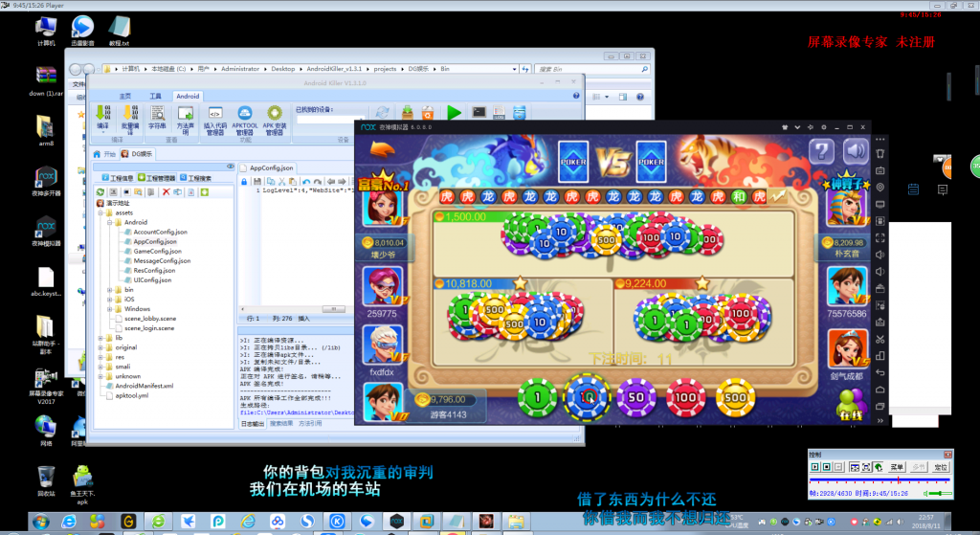Expand the unknown folder in project tree

coord(100,376)
